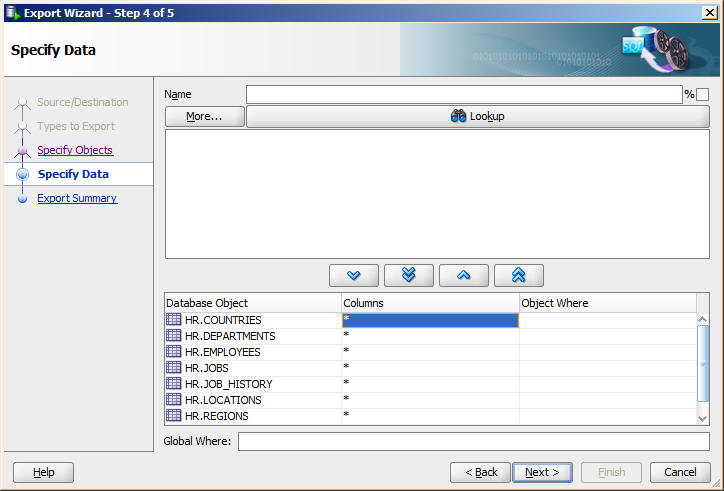Screen dimensions: 724x491
Task: Click the object table scroll up arrow
Action: tap(702, 319)
